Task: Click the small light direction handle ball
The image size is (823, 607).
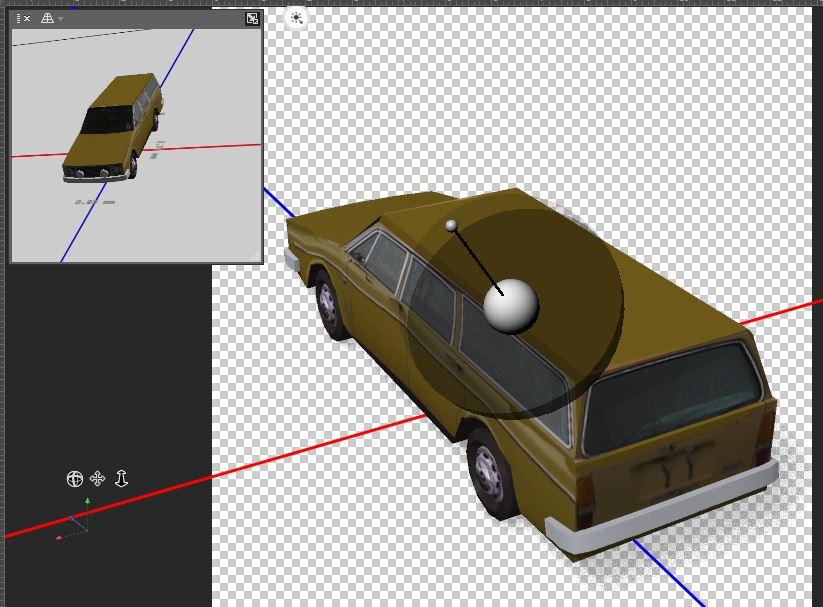Action: 451,226
